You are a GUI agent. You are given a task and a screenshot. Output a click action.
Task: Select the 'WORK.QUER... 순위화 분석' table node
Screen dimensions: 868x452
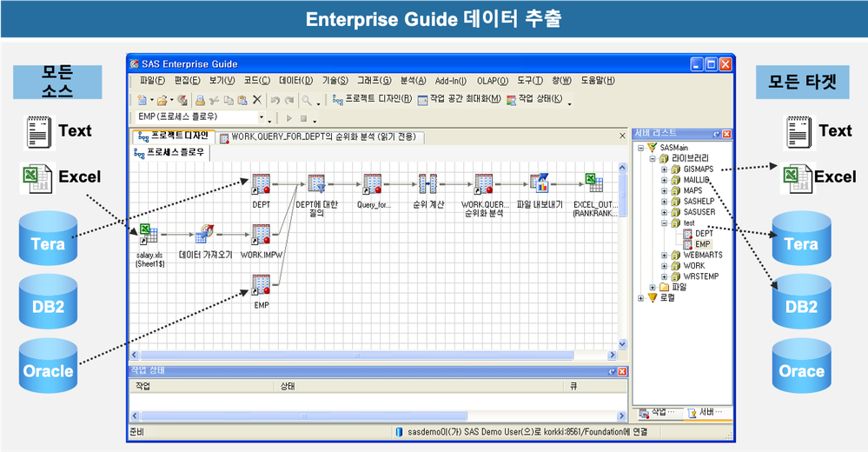click(483, 184)
